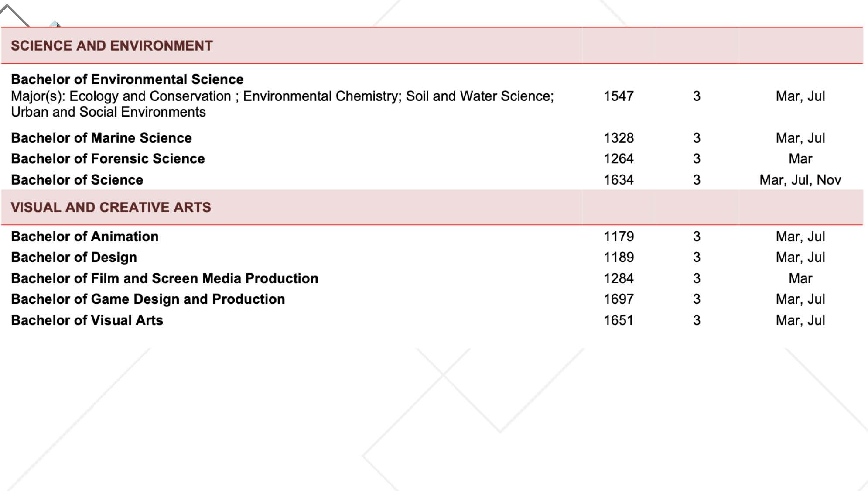Select the Bachelor of Science row title
Screen dimensions: 868x491
77,180
